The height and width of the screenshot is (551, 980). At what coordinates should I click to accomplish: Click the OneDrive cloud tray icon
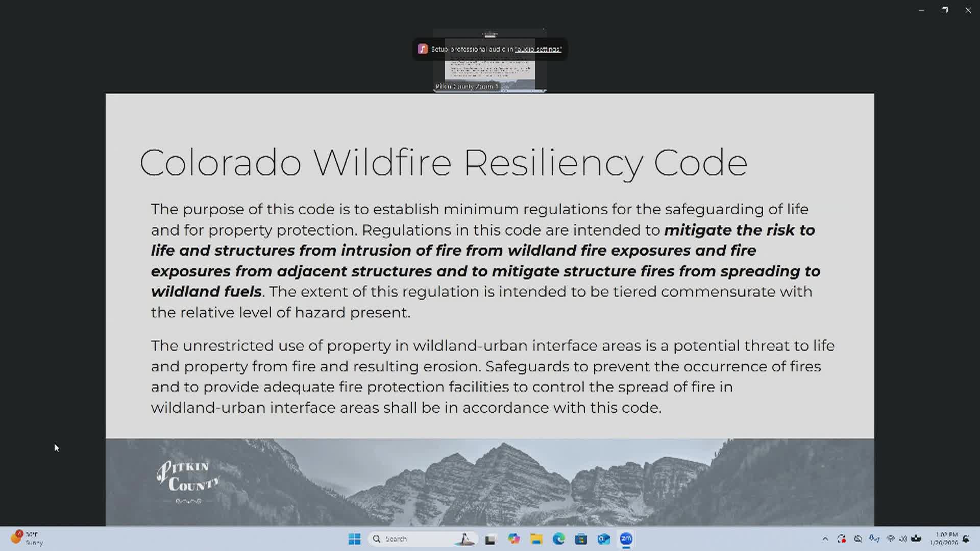click(858, 539)
